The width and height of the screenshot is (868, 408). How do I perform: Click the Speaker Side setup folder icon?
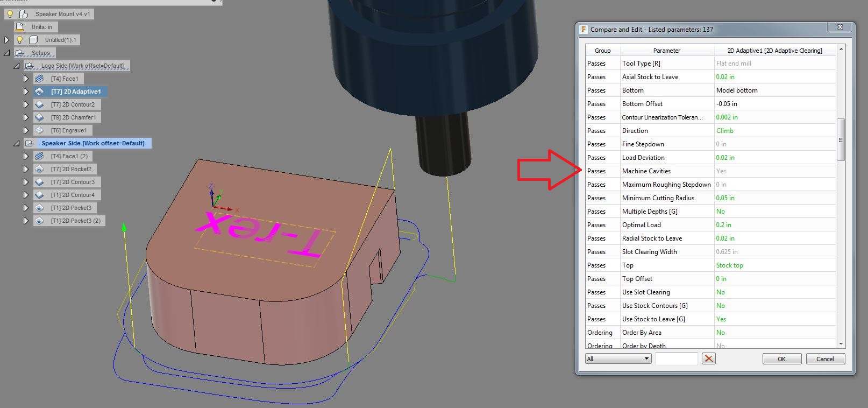click(30, 143)
